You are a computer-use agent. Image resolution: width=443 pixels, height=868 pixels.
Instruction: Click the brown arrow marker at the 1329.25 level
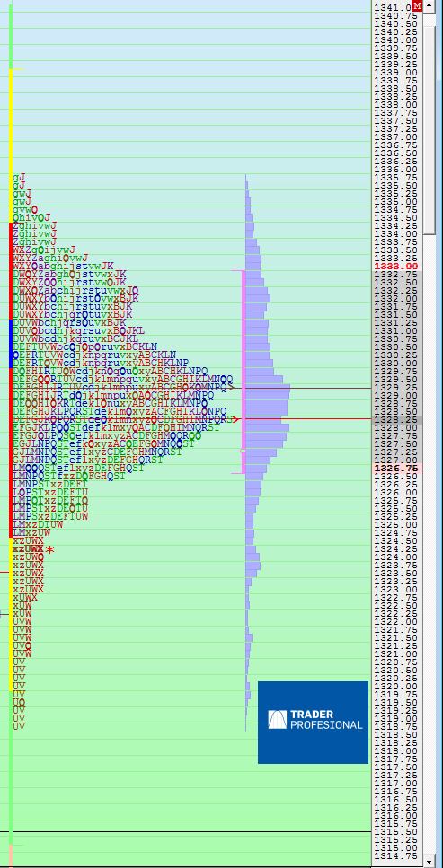(230, 388)
